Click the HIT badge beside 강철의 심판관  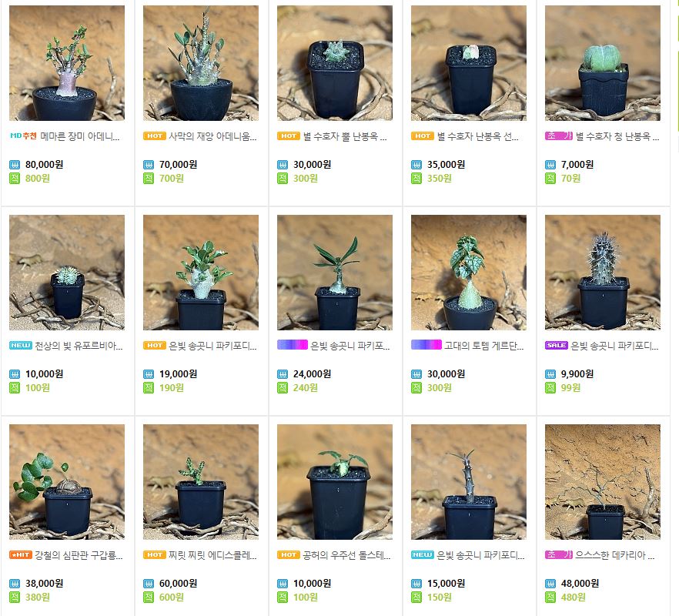[21, 554]
